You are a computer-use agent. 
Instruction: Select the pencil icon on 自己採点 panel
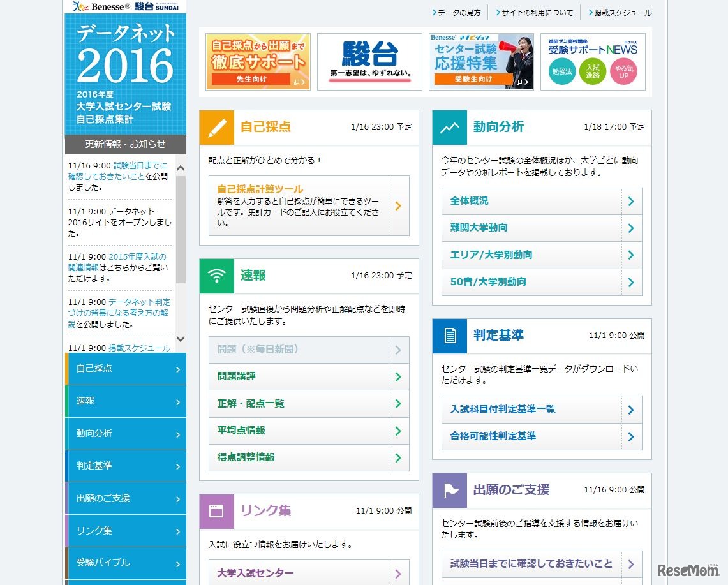(x=217, y=128)
